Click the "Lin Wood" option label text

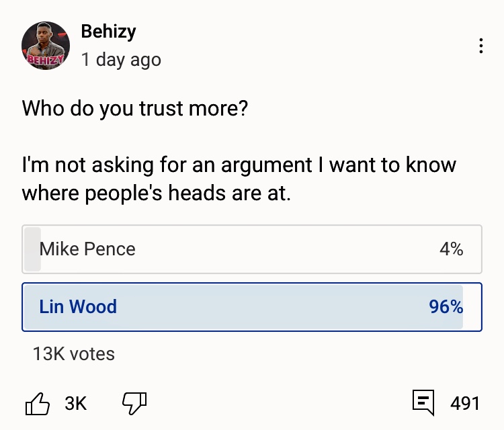[78, 307]
